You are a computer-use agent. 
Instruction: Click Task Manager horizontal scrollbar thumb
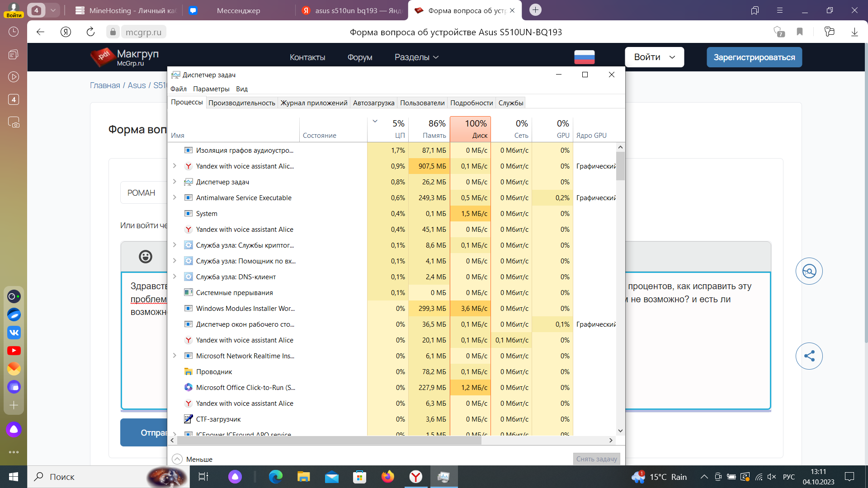click(329, 440)
